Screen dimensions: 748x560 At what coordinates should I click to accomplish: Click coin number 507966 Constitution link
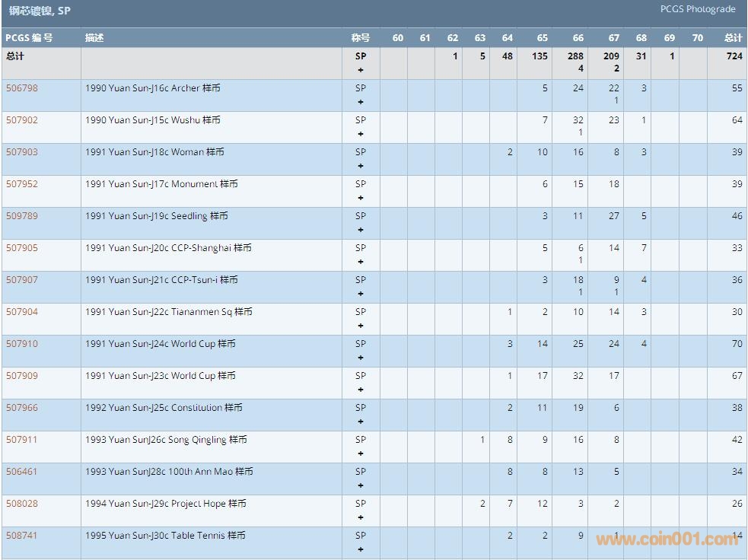pyautogui.click(x=21, y=408)
